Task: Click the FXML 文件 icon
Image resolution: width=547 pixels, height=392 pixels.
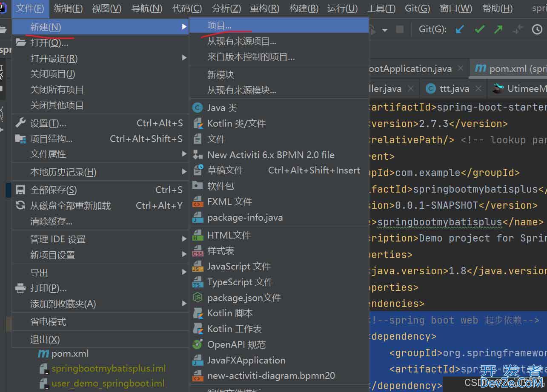Action: pos(198,201)
